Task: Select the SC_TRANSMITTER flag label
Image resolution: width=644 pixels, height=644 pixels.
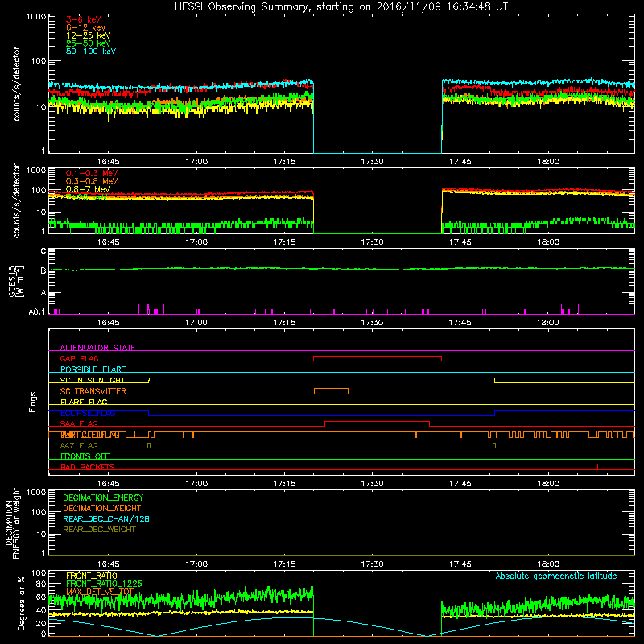Action: 93,391
